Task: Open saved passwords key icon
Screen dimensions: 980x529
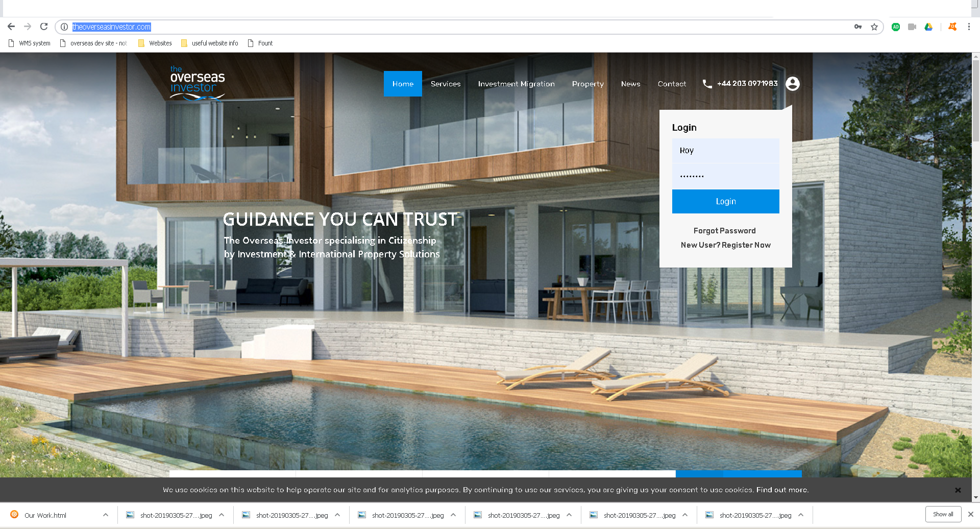Action: click(x=858, y=27)
